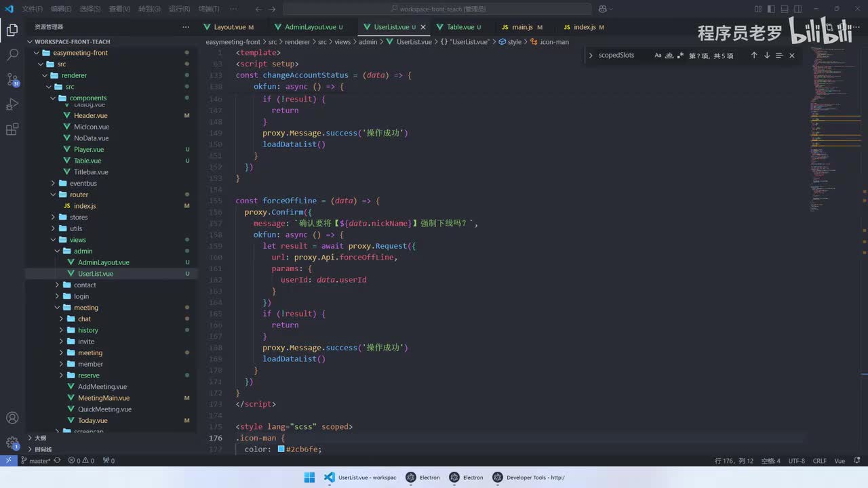The height and width of the screenshot is (488, 868).
Task: Open the Run and Debug view
Action: 12,104
